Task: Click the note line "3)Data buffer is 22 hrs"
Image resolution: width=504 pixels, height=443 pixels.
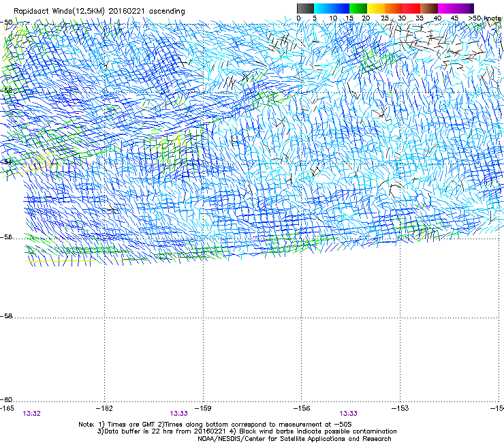Action: click(x=247, y=431)
